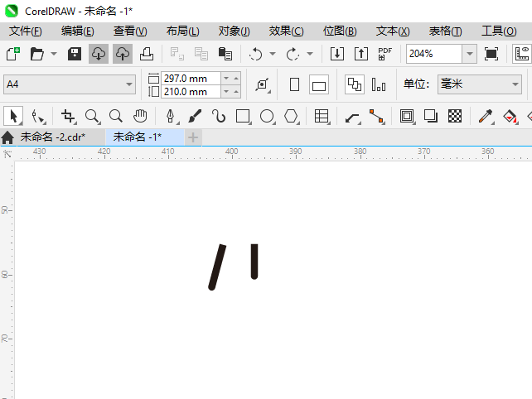The height and width of the screenshot is (399, 532).
Task: Click the Export icon
Action: pos(361,54)
